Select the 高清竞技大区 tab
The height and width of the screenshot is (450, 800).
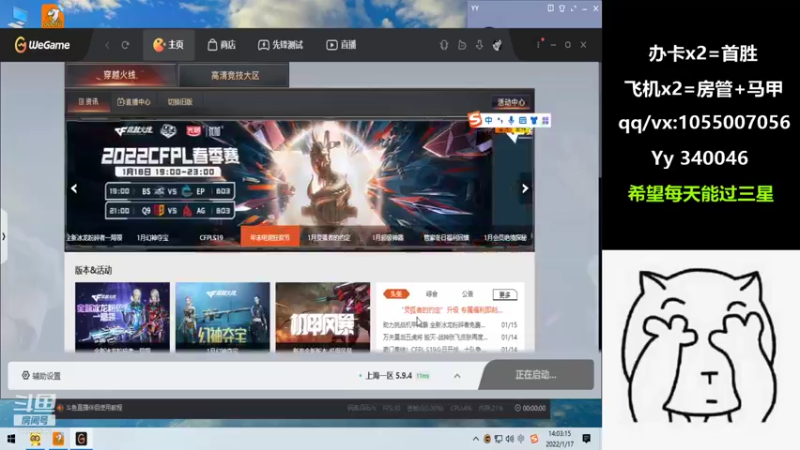click(234, 76)
